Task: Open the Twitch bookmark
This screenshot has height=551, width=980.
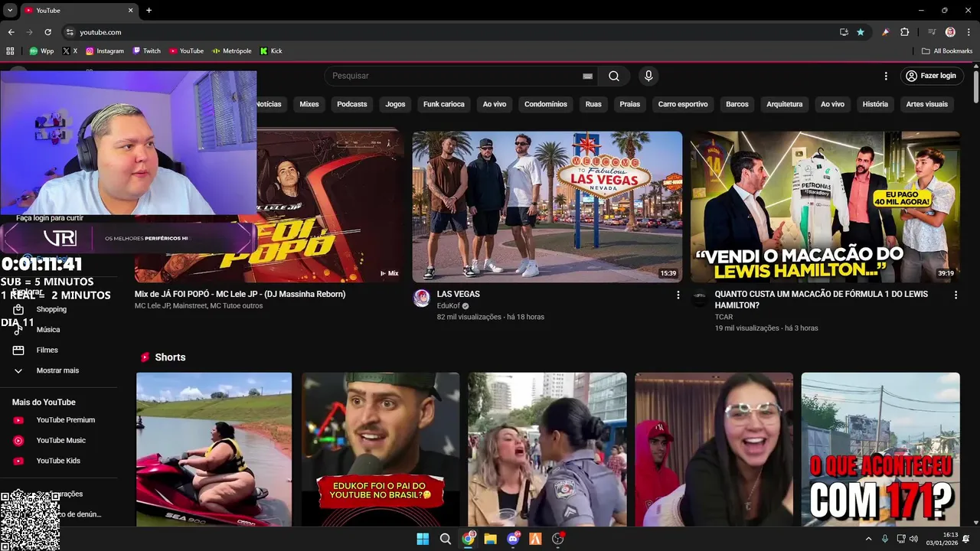Action: pyautogui.click(x=147, y=51)
